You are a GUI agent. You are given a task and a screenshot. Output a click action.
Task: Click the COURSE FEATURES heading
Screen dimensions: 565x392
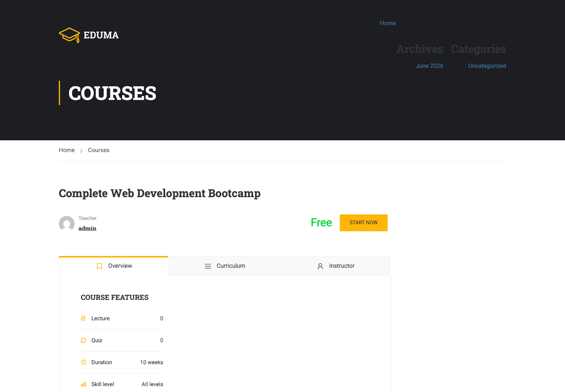click(115, 298)
